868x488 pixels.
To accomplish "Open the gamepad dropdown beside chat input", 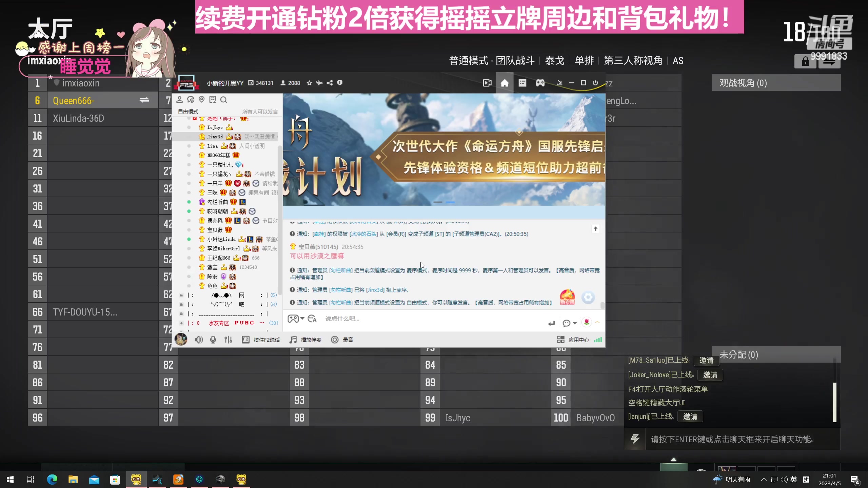I will point(296,319).
